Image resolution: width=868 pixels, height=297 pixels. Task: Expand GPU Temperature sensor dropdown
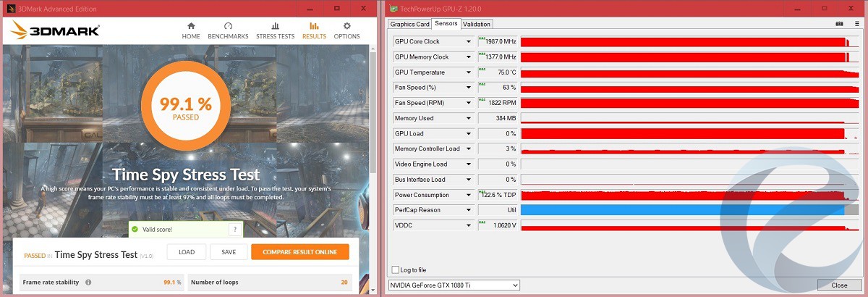[x=469, y=72]
